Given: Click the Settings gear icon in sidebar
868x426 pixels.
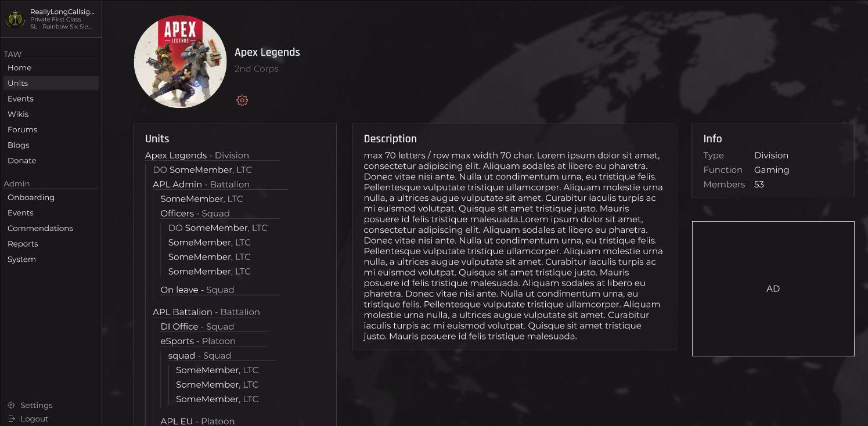Looking at the screenshot, I should 11,405.
